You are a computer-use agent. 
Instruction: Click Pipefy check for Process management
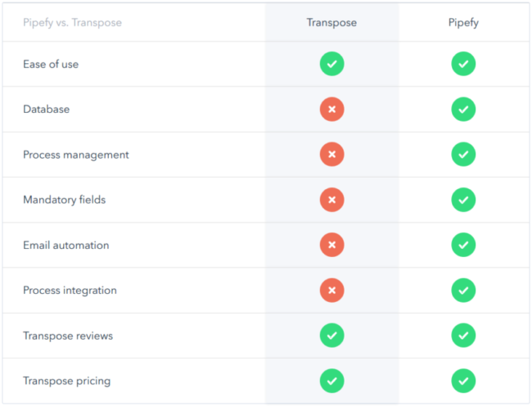(463, 155)
